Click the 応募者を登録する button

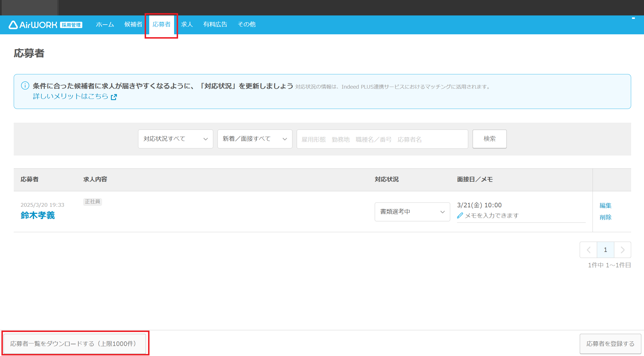[610, 344]
